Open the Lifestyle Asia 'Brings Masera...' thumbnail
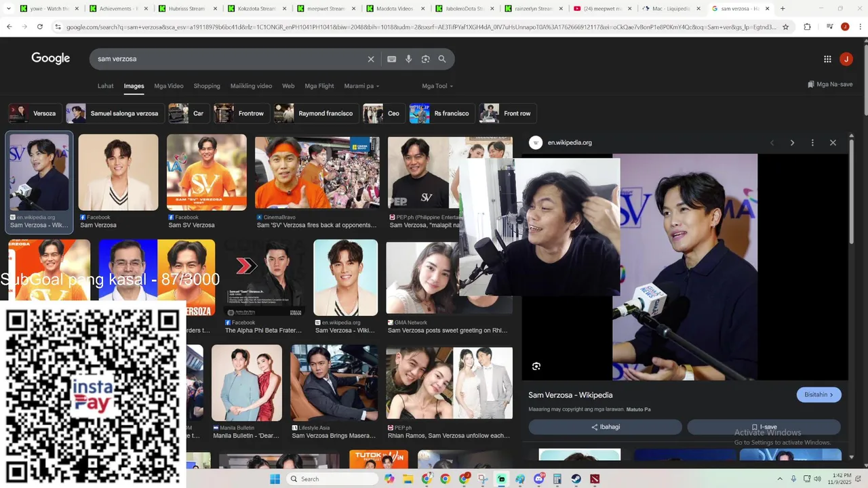 (x=334, y=383)
